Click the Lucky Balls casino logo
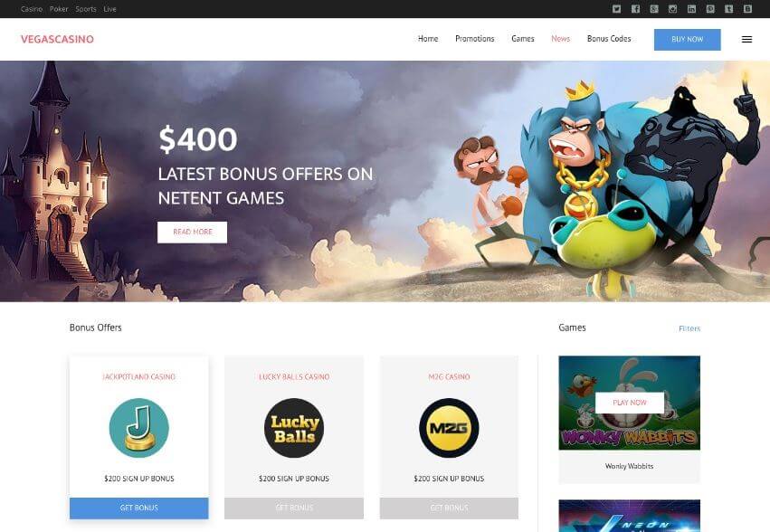 tap(294, 428)
